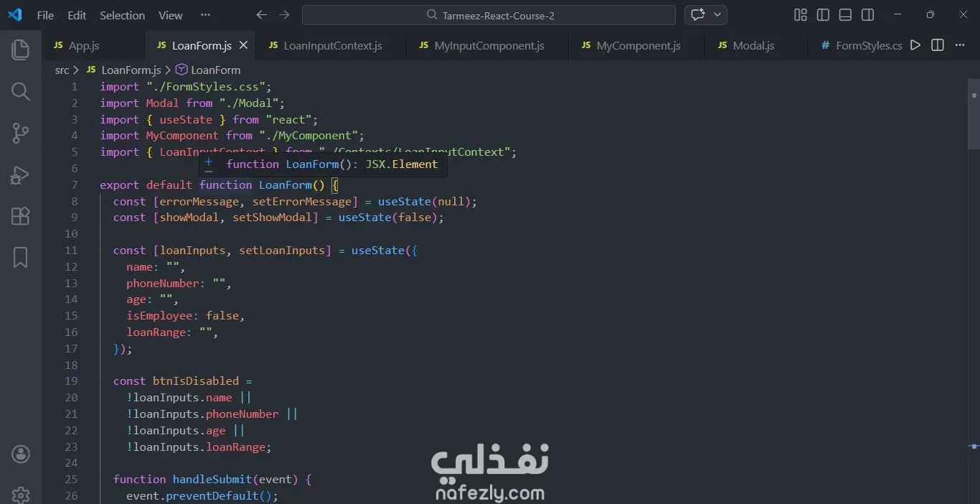980x504 pixels.
Task: Open the Accounts menu icon
Action: 21,454
